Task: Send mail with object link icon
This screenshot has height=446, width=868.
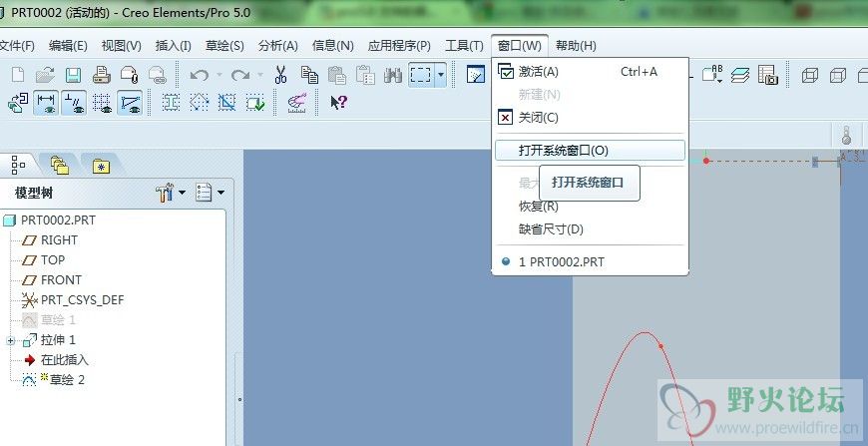Action: tap(158, 75)
